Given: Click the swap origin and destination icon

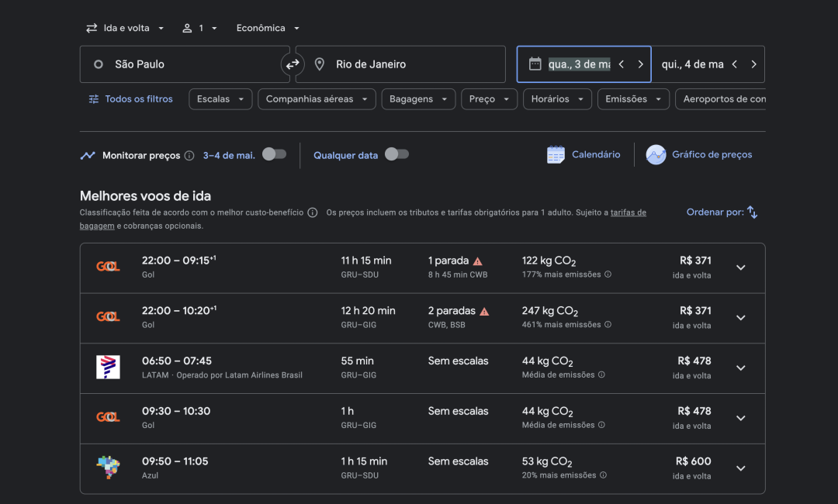Looking at the screenshot, I should 293,64.
